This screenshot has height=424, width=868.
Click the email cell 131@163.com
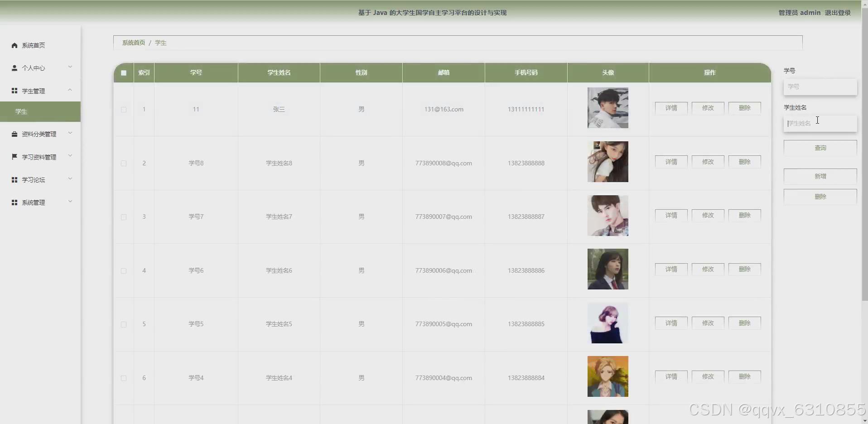coord(444,109)
